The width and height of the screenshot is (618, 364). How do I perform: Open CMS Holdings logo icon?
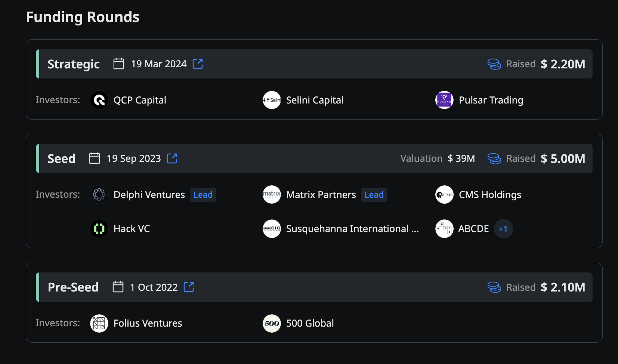click(445, 195)
